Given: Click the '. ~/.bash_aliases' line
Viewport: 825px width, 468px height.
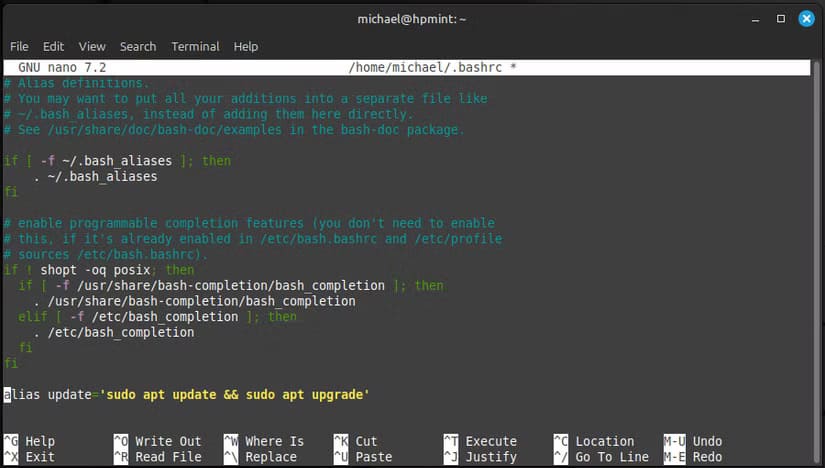Looking at the screenshot, I should pyautogui.click(x=95, y=176).
